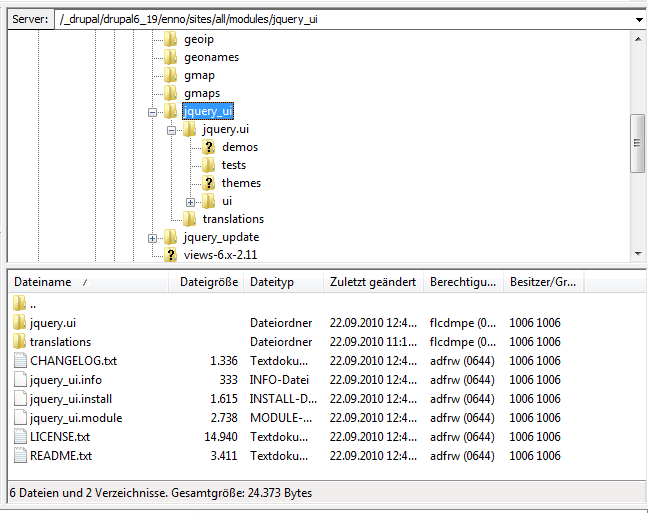Sort file list by Dateiname column

click(88, 283)
